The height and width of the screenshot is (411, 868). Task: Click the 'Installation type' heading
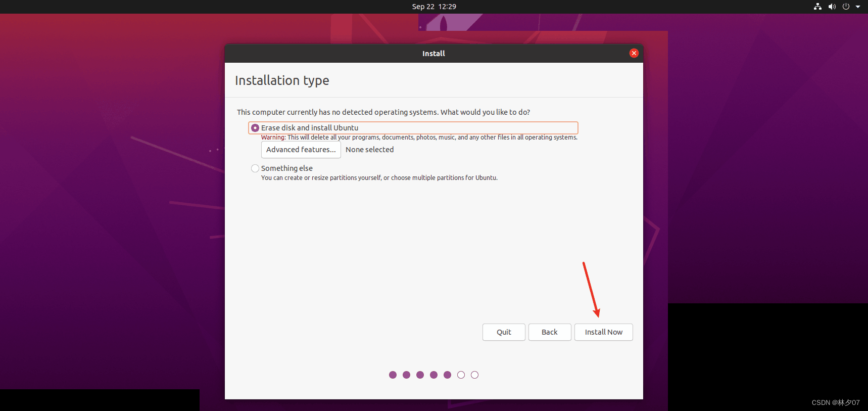282,80
